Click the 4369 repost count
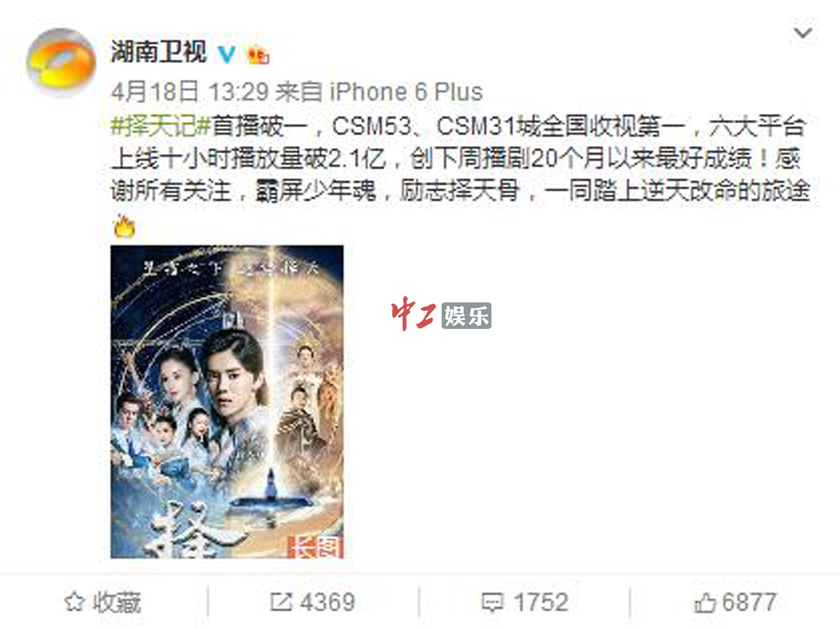Image resolution: width=840 pixels, height=629 pixels. point(327,603)
